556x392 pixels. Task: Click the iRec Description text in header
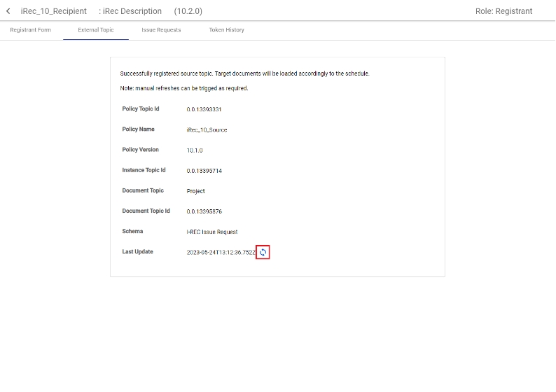tap(132, 11)
